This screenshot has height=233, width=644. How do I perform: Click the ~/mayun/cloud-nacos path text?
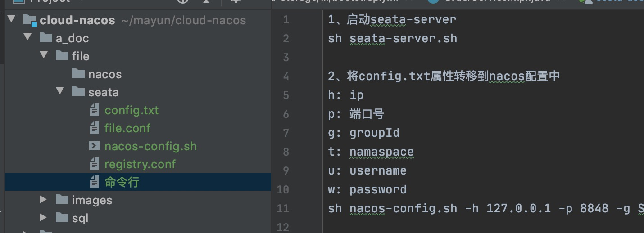184,21
